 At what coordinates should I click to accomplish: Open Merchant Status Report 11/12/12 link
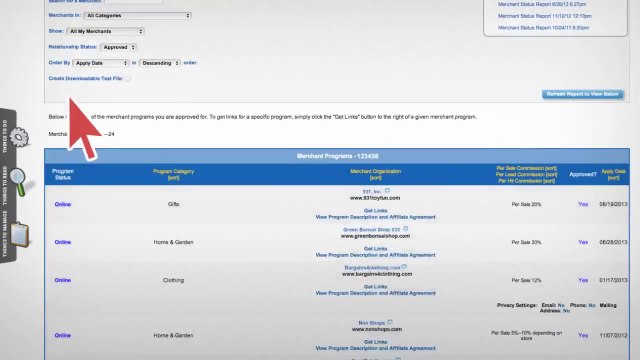coord(544,16)
